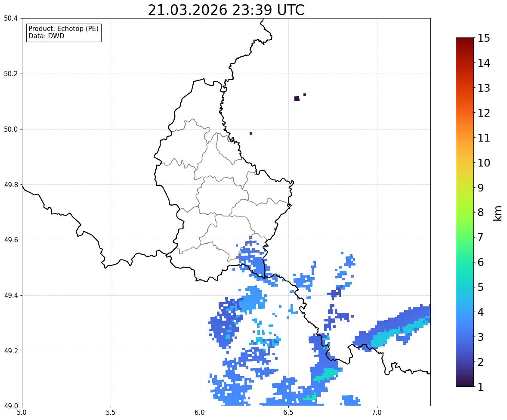The width and height of the screenshot is (507, 420).
Task: Click the 'Data: DWD' legend line
Action: [46, 36]
